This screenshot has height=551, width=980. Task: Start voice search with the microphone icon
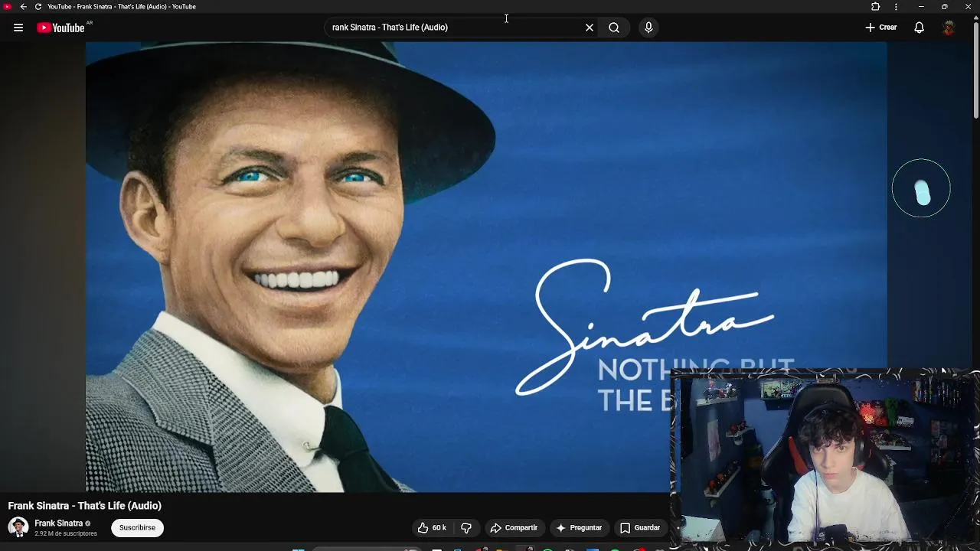[x=648, y=28]
